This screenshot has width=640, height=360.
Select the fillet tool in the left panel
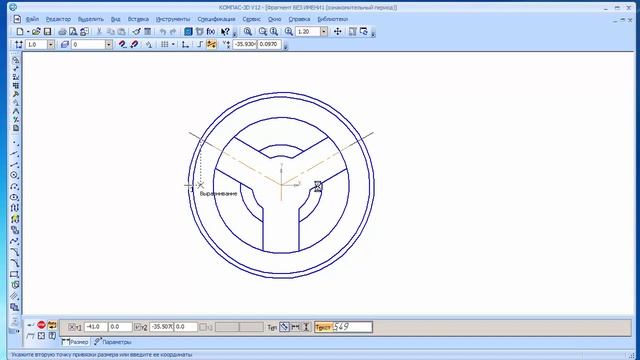point(15,263)
